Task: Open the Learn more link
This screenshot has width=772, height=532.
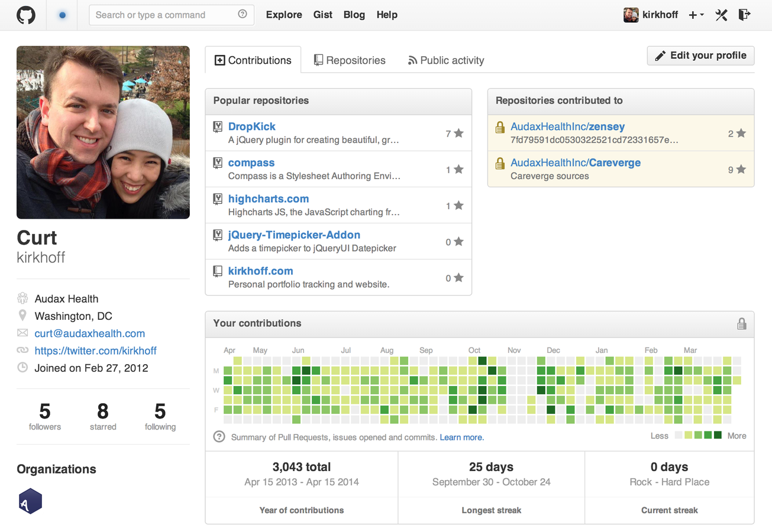Action: click(x=462, y=437)
